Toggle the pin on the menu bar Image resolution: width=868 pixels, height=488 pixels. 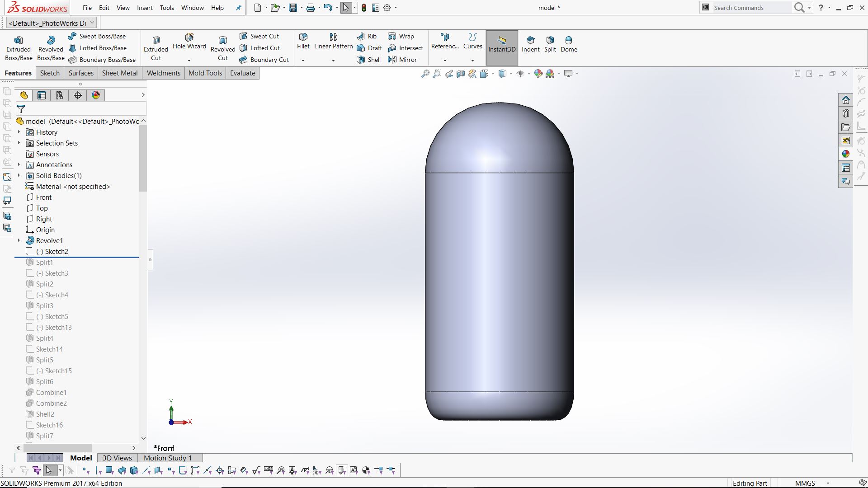pyautogui.click(x=238, y=8)
